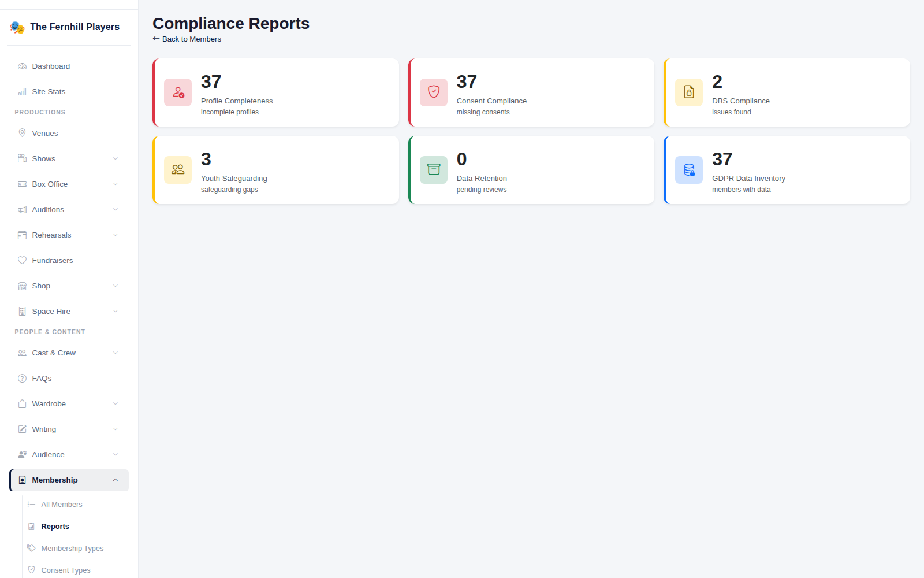Click the FAQs question mark icon
Screen dimensions: 924x578
(x=23, y=379)
